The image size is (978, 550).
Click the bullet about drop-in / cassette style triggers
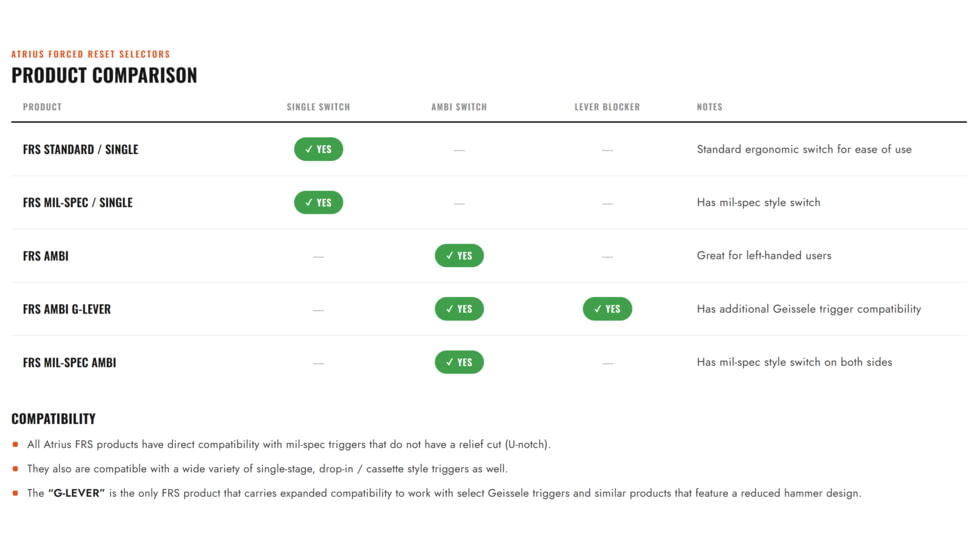[267, 468]
